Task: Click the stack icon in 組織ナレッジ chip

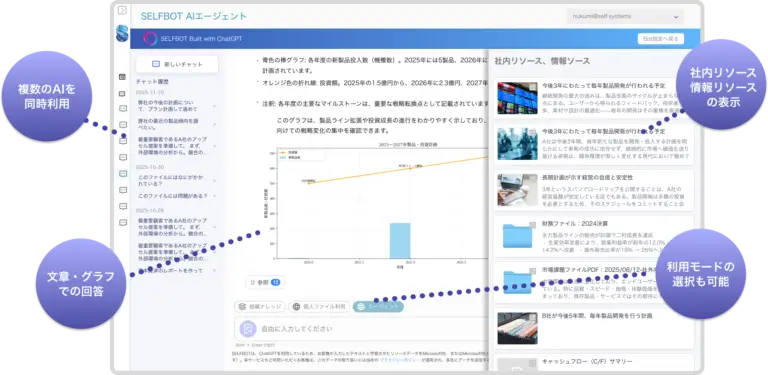Action: coord(242,307)
